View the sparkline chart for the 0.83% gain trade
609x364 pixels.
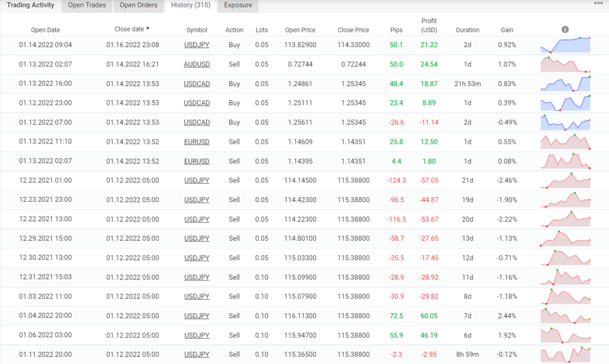(565, 84)
